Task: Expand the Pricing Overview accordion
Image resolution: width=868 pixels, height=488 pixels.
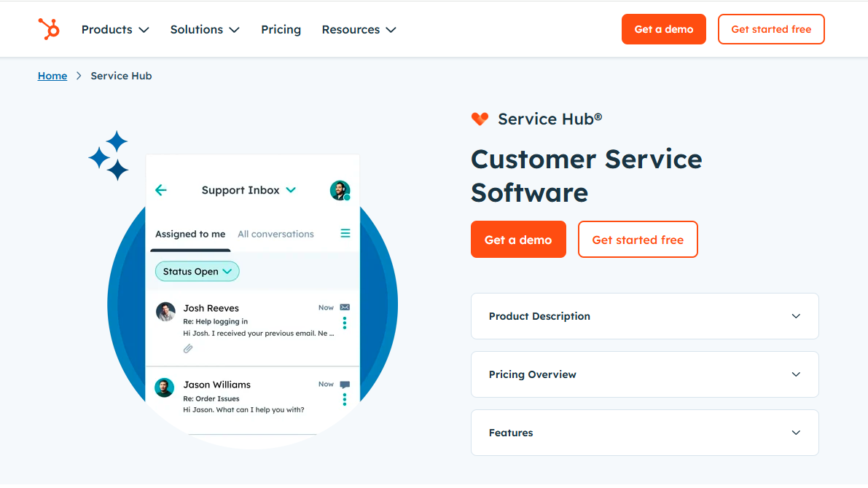Action: pyautogui.click(x=644, y=374)
